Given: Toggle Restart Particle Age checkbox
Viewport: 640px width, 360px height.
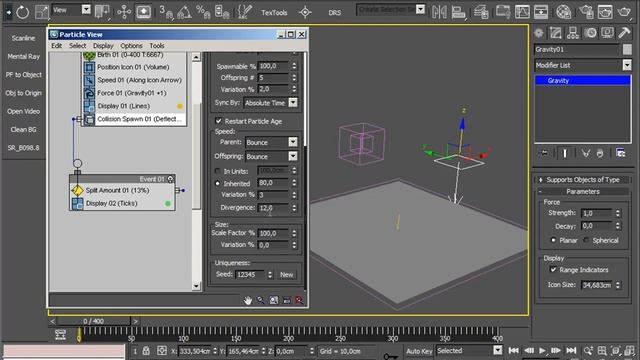Looking at the screenshot, I should point(218,121).
